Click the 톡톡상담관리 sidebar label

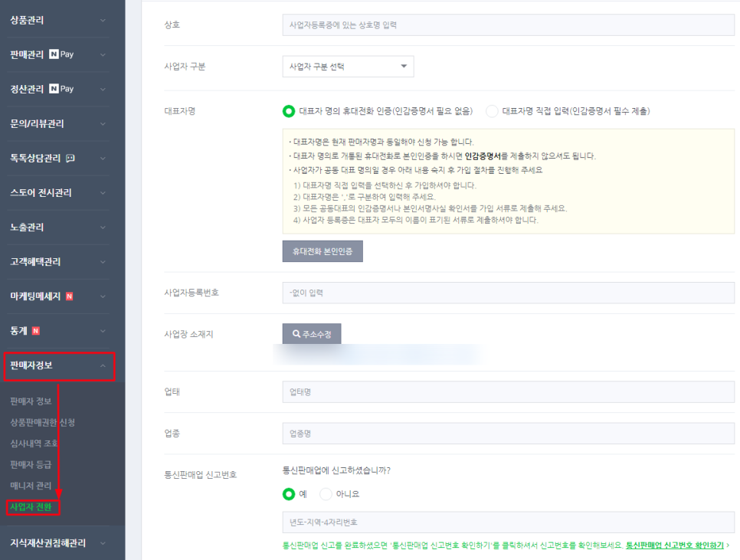pos(35,158)
